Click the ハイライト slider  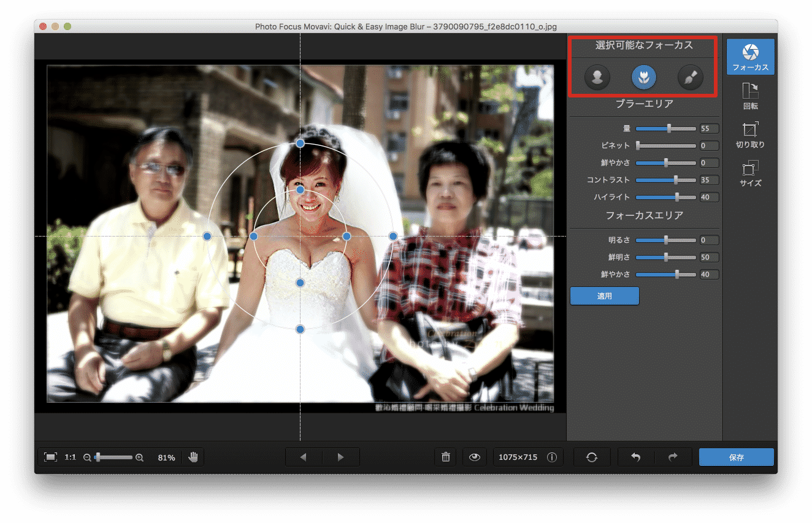click(x=665, y=197)
